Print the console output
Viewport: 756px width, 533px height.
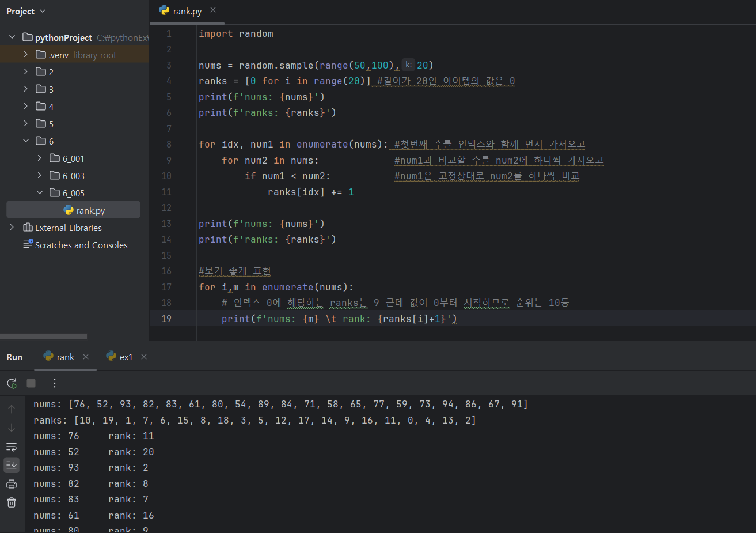(12, 484)
